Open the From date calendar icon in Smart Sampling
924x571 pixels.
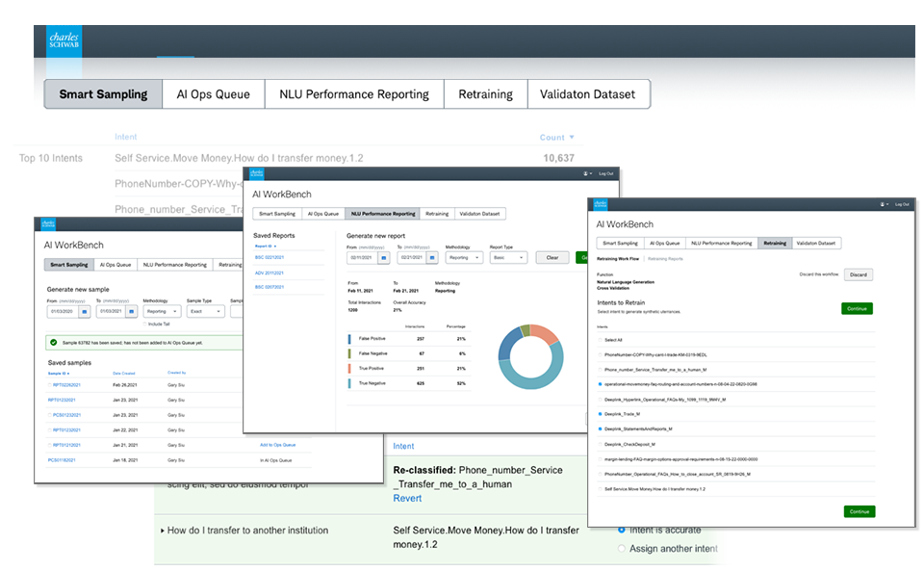84,311
